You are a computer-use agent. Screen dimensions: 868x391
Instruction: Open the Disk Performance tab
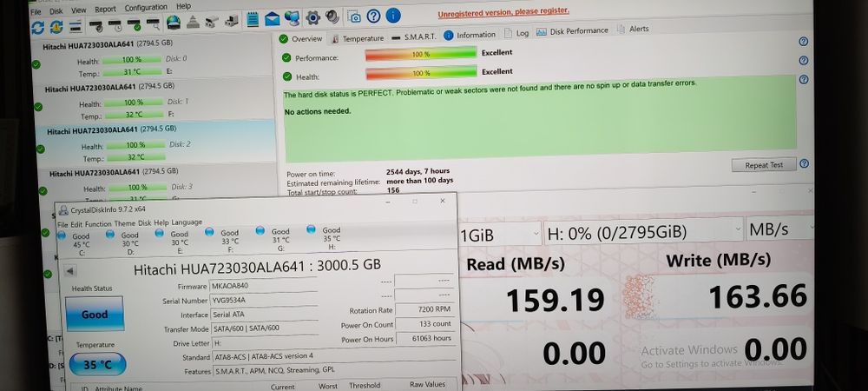(x=573, y=31)
